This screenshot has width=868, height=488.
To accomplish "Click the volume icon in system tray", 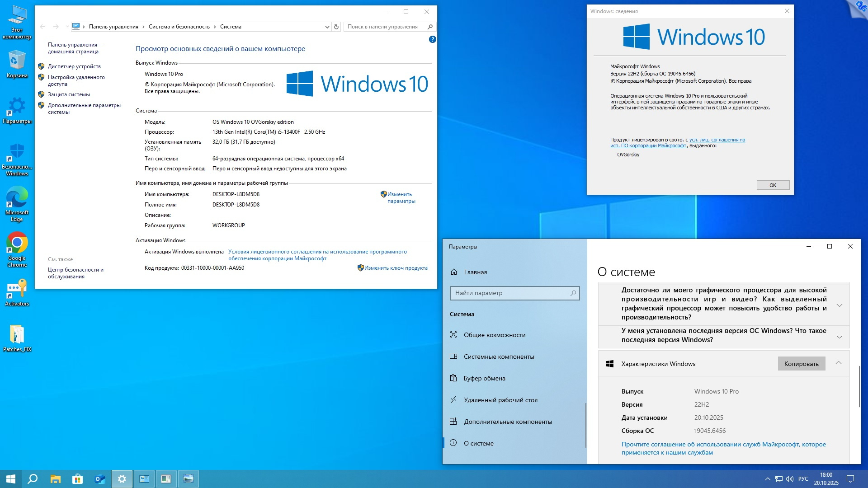I will click(789, 479).
